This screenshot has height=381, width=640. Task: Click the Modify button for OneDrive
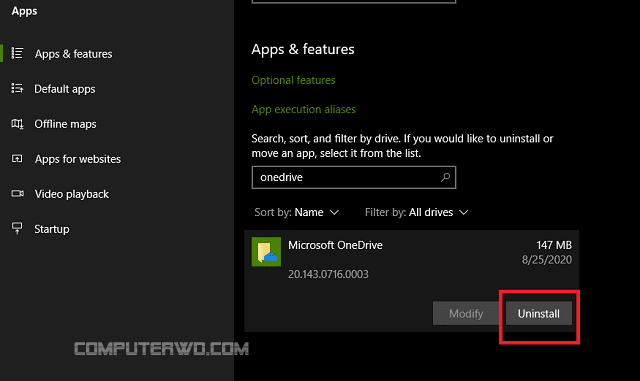[x=466, y=314]
